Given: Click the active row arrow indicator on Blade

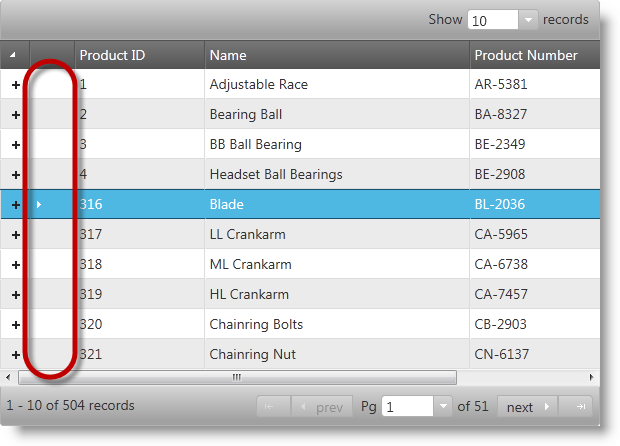Looking at the screenshot, I should tap(39, 205).
